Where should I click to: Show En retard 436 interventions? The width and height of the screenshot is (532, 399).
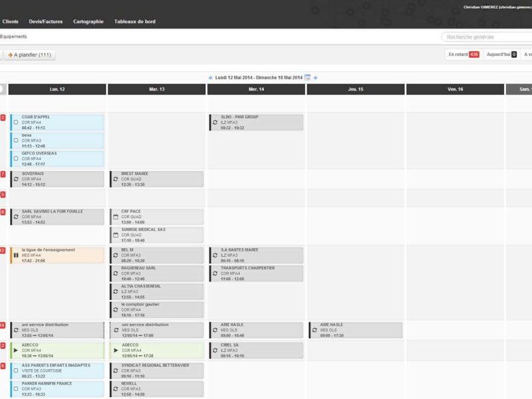(464, 55)
